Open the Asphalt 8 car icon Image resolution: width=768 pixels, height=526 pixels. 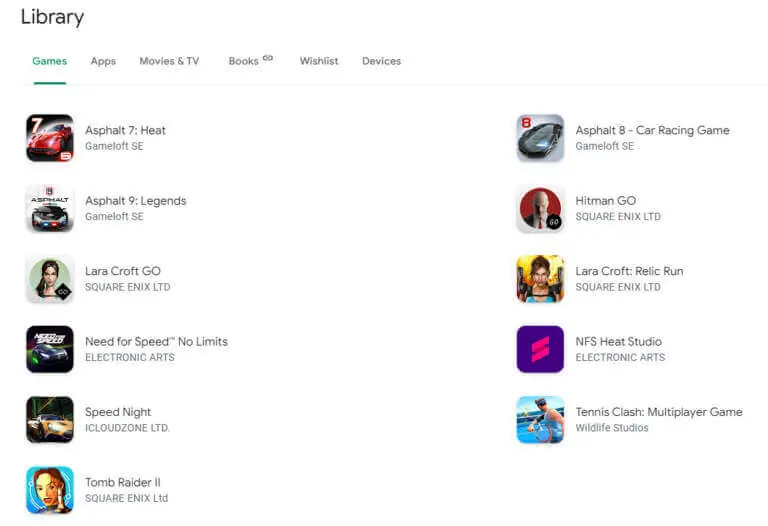coord(540,138)
